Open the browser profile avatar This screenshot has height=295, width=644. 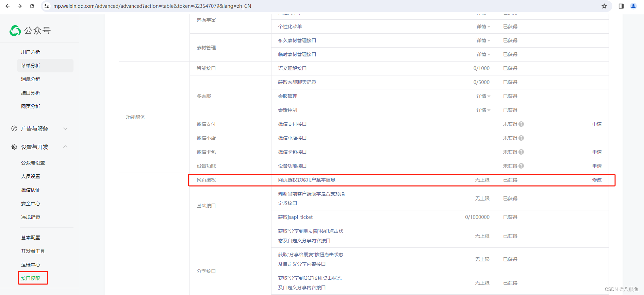click(x=633, y=6)
